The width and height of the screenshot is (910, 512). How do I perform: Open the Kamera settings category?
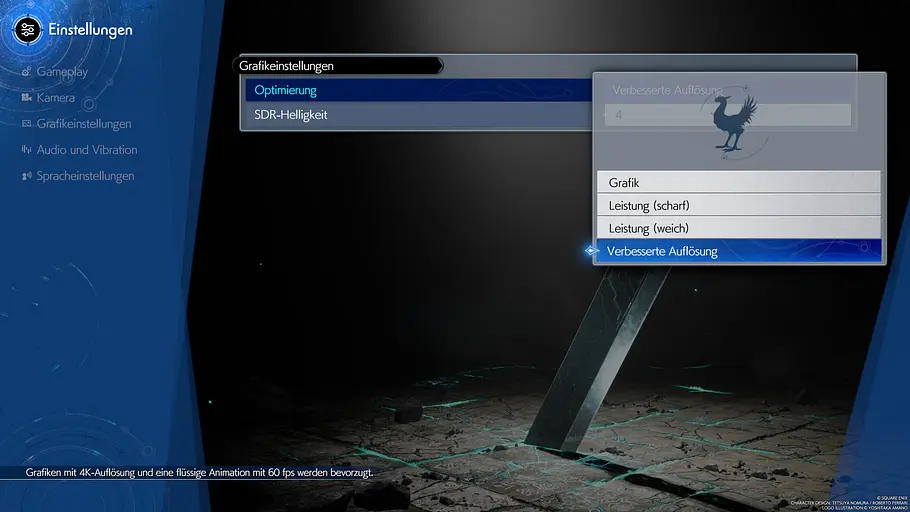pyautogui.click(x=56, y=98)
